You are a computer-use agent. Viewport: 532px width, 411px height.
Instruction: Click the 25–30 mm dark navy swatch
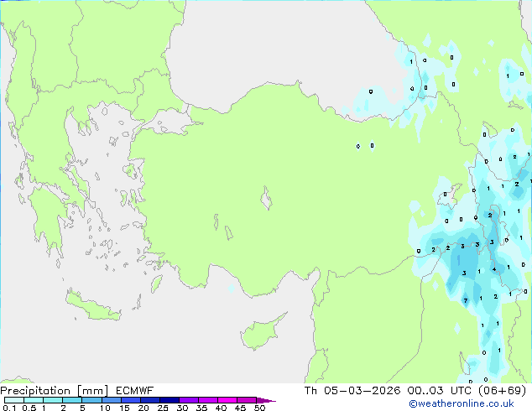pyautogui.click(x=169, y=400)
